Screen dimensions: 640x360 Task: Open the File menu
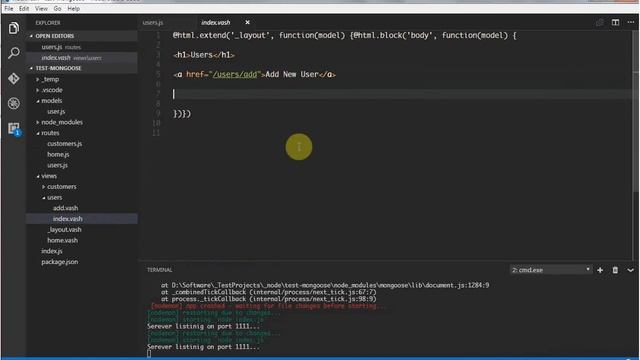(x=9, y=8)
